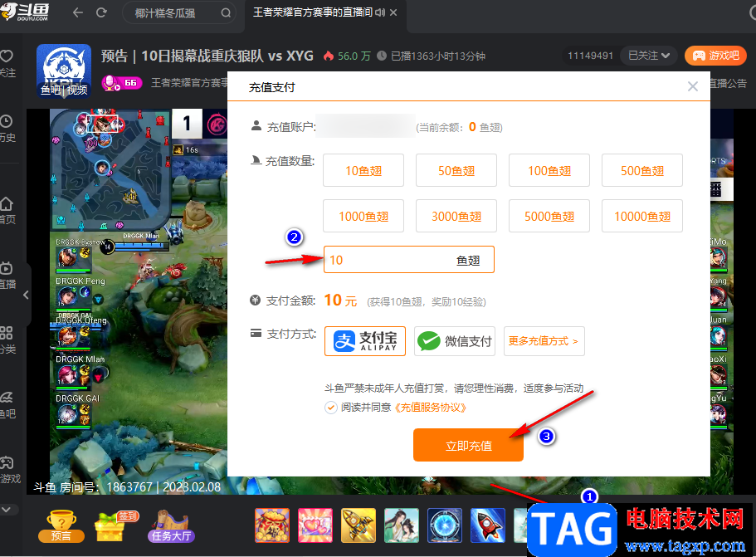This screenshot has width=756, height=557.
Task: Choose Alipay 支付宝 payment method
Action: click(365, 341)
